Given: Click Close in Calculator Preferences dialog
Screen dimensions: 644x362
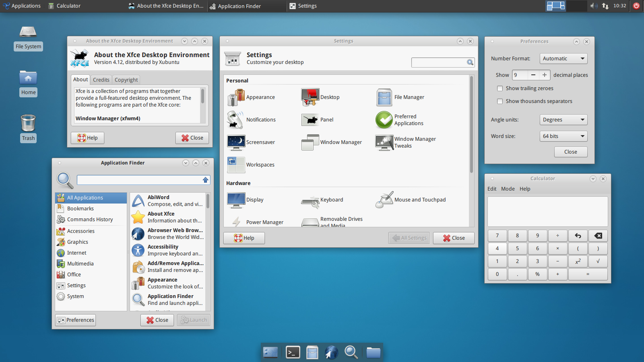Looking at the screenshot, I should 571,152.
